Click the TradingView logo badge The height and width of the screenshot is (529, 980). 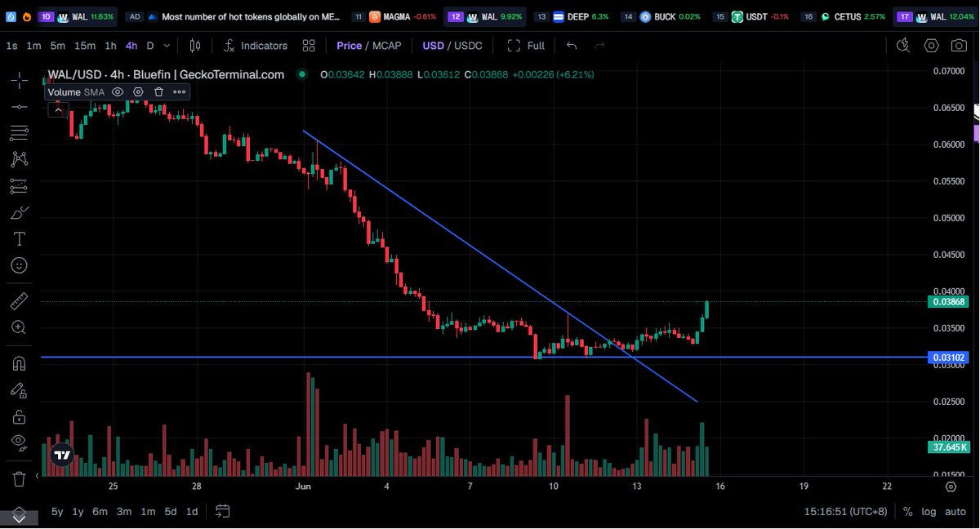coord(61,455)
